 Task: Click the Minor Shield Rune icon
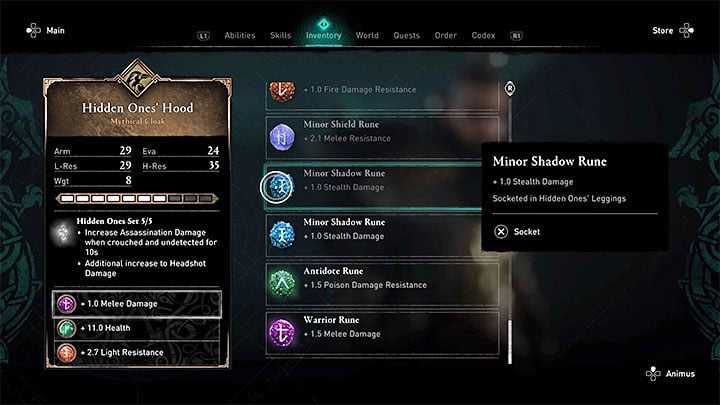point(282,136)
